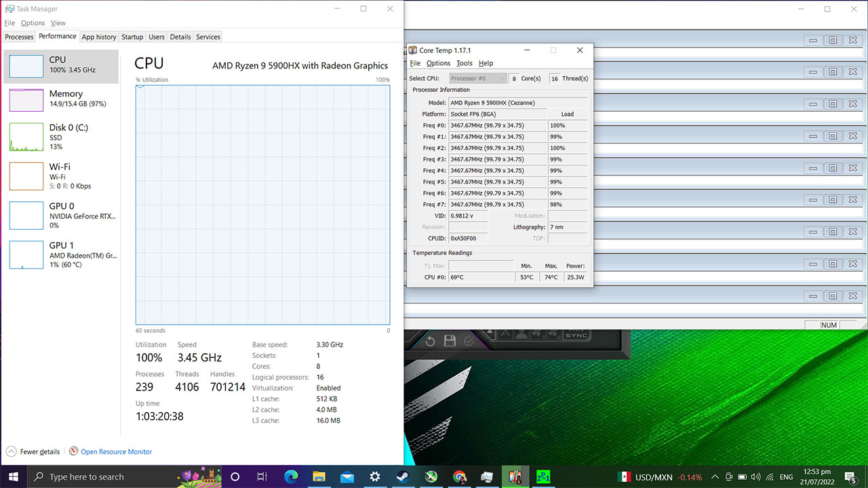
Task: Toggle Fan Sync in Afterburner
Action: [x=576, y=333]
